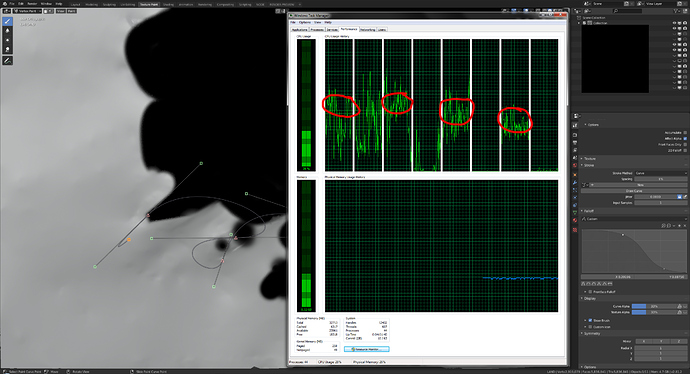Click the Spacing value field
The image size is (690, 374).
[660, 179]
